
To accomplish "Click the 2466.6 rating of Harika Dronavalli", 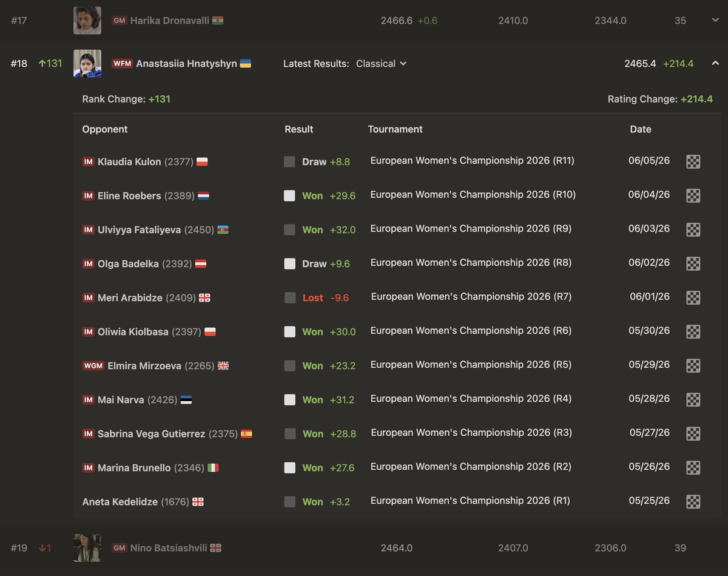I will point(397,21).
